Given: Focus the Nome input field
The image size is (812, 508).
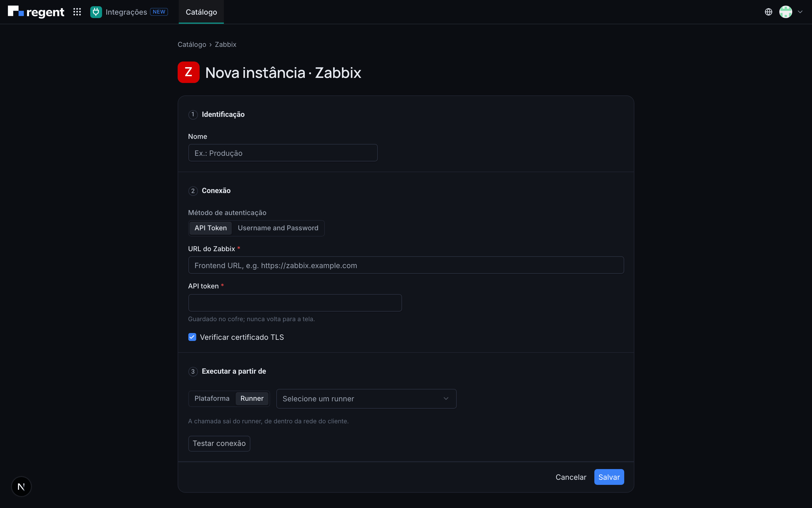Looking at the screenshot, I should point(283,153).
